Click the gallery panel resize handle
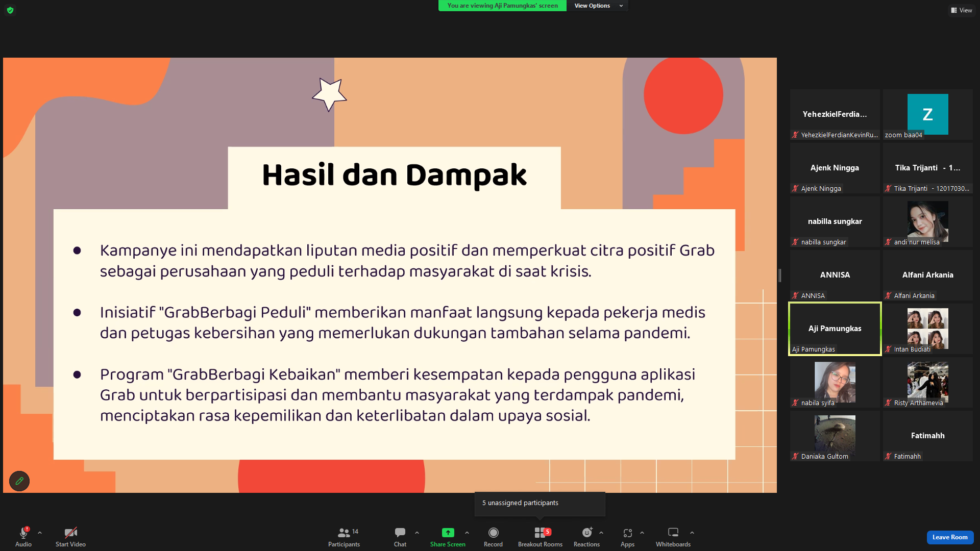This screenshot has height=551, width=980. pyautogui.click(x=780, y=275)
